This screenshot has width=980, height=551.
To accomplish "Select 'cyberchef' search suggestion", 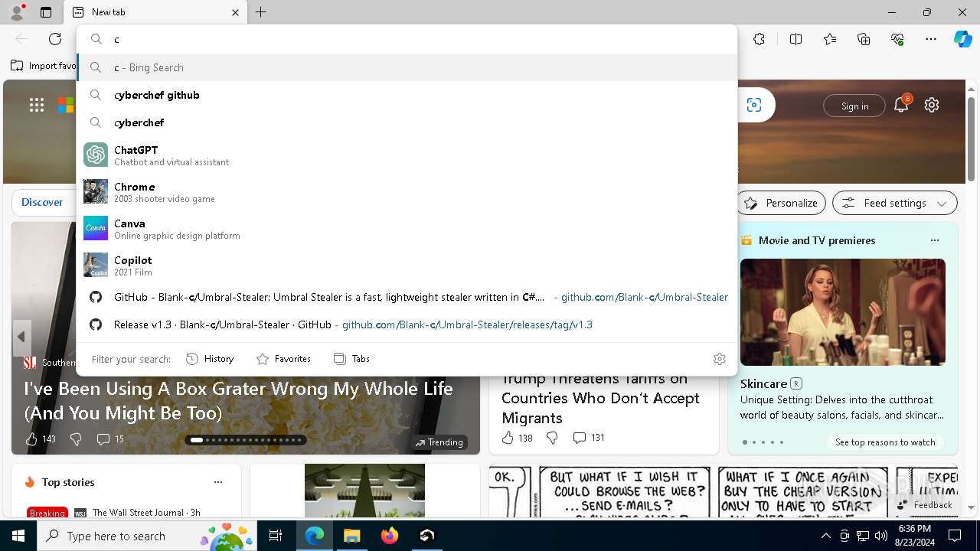I will click(x=407, y=122).
